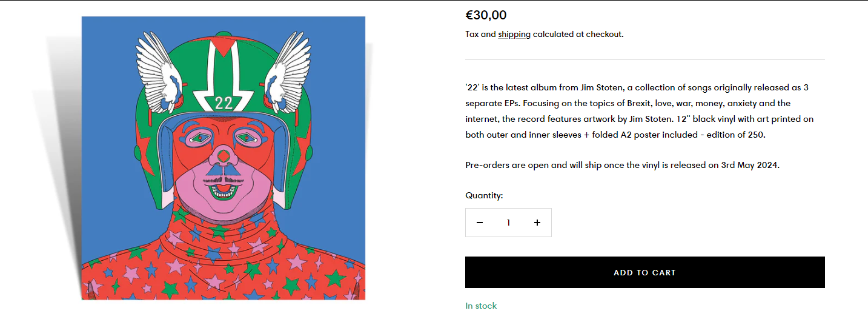The height and width of the screenshot is (319, 868).
Task: Click the right white wing on the helmet
Action: [x=285, y=73]
